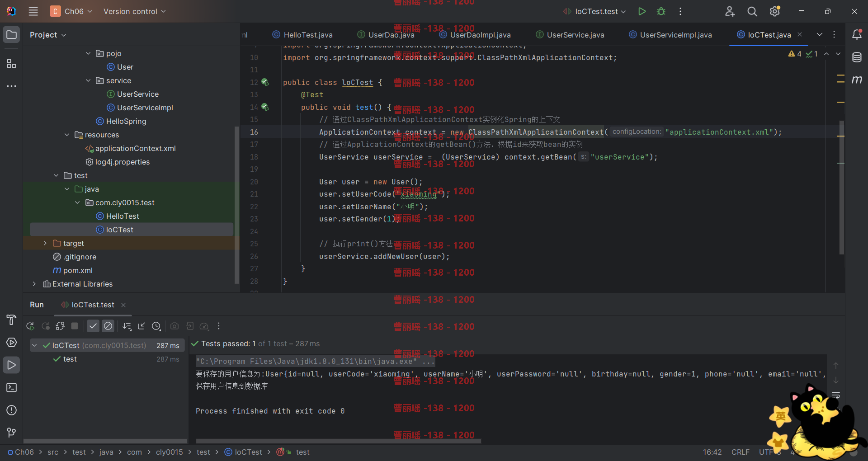
Task: Run IoCTest.test with the green play icon
Action: (642, 11)
